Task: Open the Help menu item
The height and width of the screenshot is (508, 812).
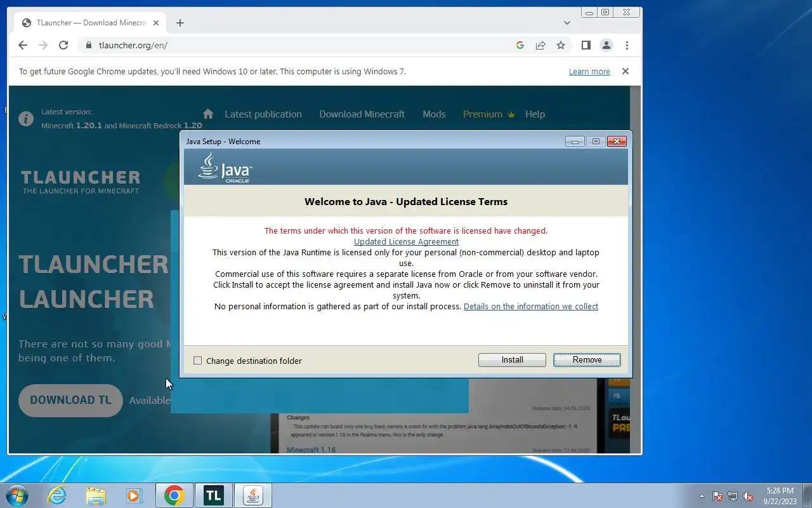Action: (535, 114)
